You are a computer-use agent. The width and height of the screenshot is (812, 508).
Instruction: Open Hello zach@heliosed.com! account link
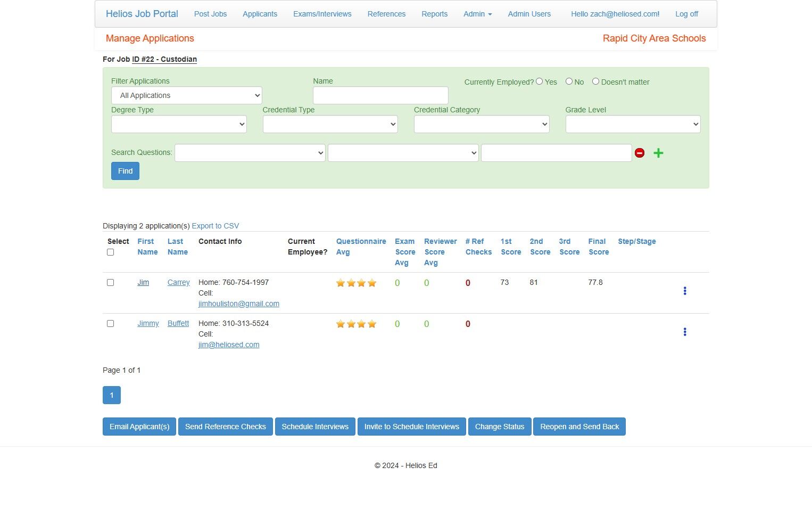coord(615,14)
